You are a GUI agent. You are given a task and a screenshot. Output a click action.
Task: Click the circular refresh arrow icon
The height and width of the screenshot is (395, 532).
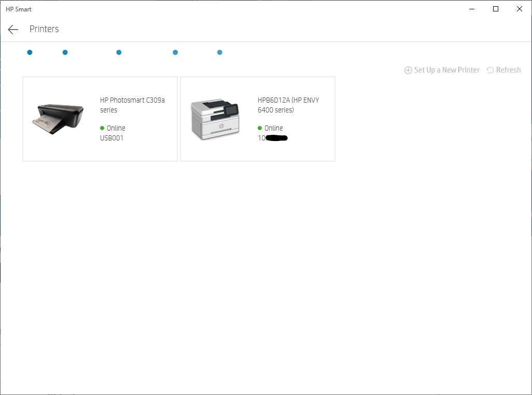click(490, 70)
